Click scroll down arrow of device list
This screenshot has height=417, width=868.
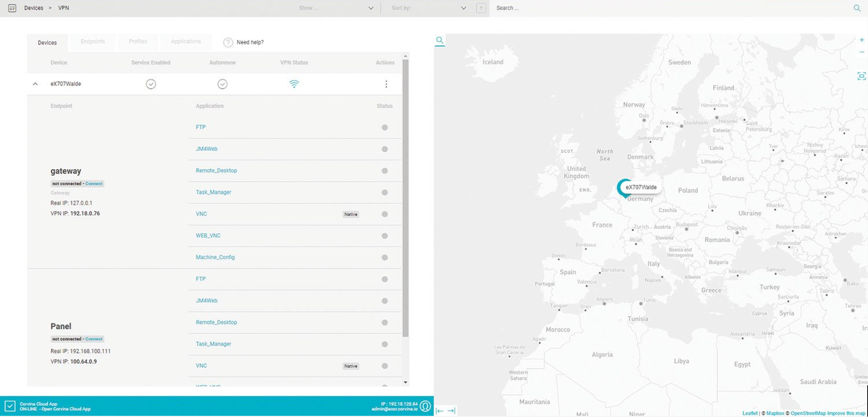pyautogui.click(x=406, y=382)
